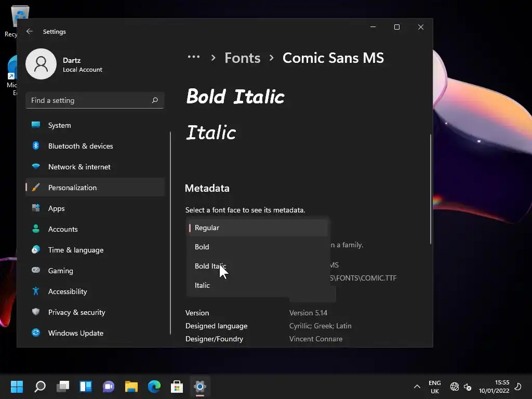Open File Explorer from taskbar
Viewport: 532px width, 399px height.
(131, 387)
